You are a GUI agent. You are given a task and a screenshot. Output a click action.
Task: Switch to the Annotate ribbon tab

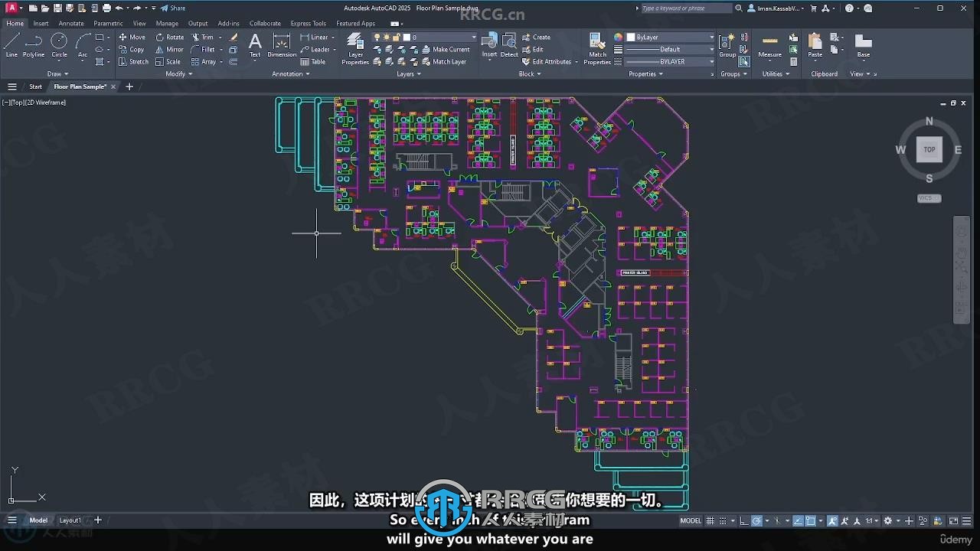71,23
